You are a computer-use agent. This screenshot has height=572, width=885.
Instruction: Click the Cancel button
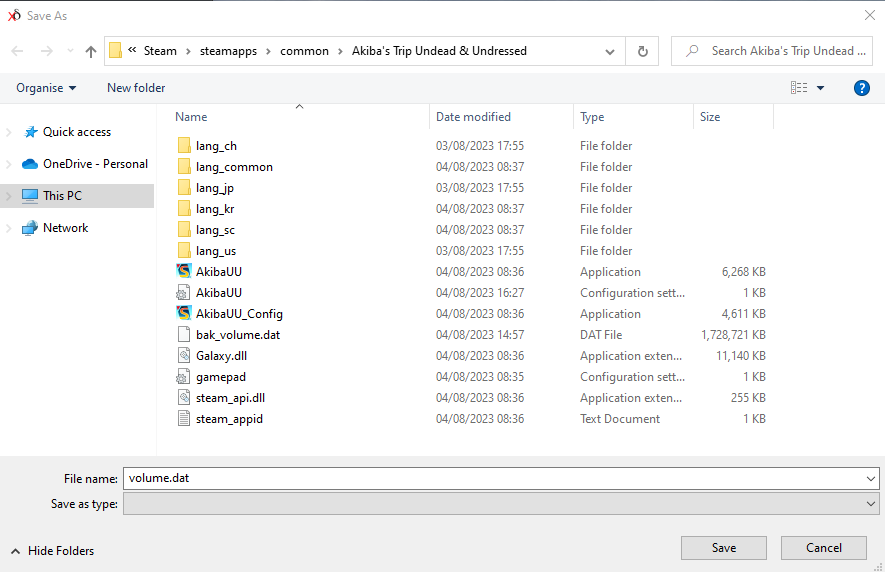click(823, 548)
